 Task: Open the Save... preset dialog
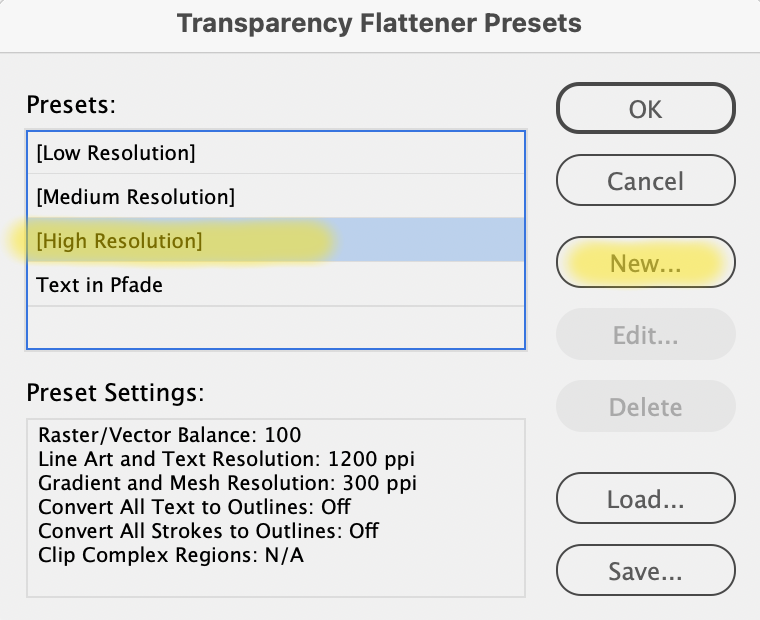(x=646, y=570)
